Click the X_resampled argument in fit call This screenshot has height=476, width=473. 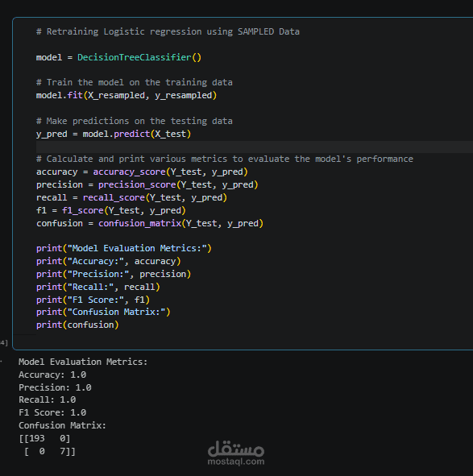coord(116,95)
